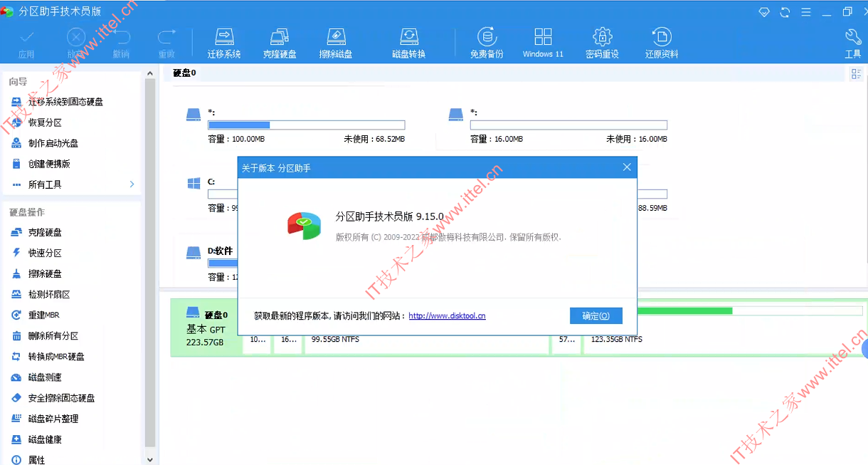Screen dimensions: 868x465
Task: Open the Restore Data (还原资料) tool
Action: pyautogui.click(x=662, y=43)
